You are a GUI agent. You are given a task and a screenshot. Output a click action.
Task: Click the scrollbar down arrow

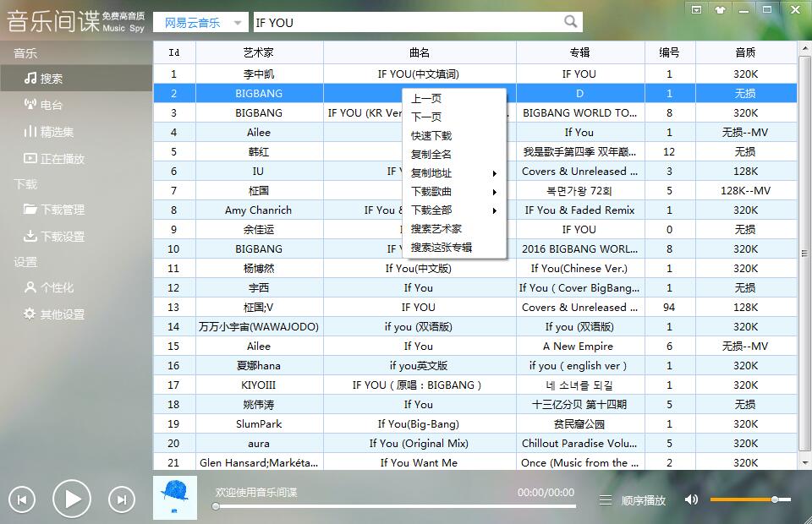click(x=804, y=463)
